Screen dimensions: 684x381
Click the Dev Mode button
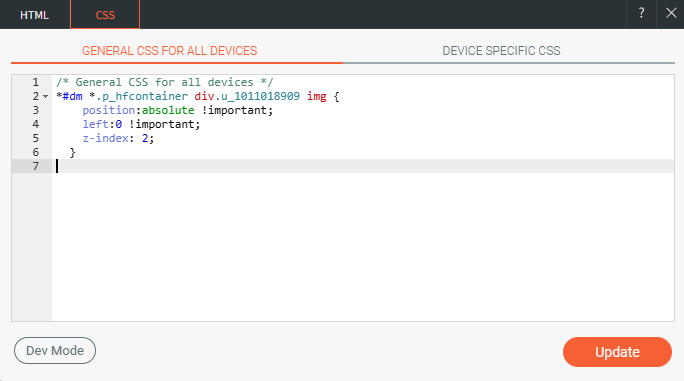tap(55, 350)
